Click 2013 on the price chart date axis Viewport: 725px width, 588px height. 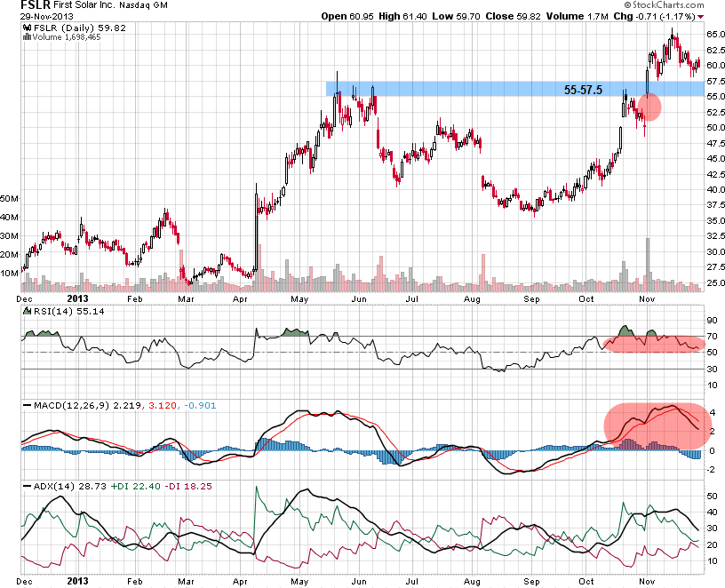click(x=77, y=298)
